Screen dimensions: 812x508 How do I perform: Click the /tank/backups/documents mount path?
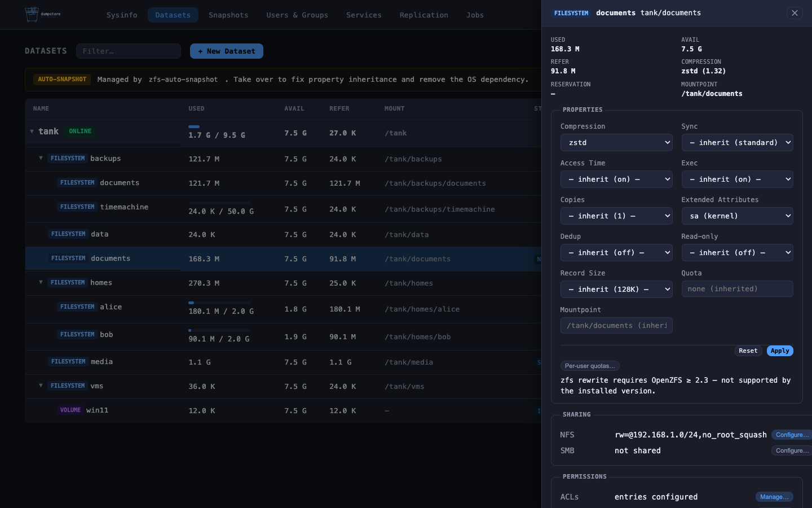(x=435, y=183)
